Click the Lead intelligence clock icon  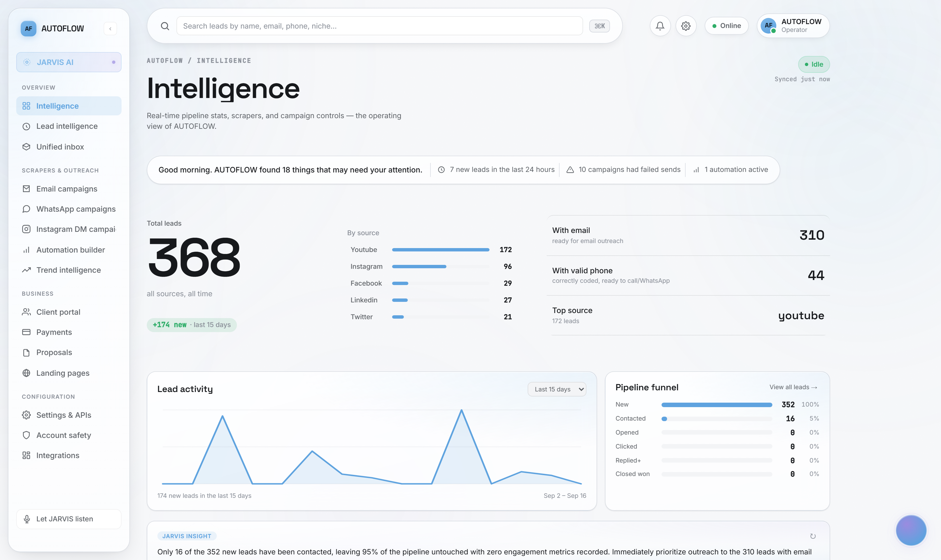tap(26, 126)
